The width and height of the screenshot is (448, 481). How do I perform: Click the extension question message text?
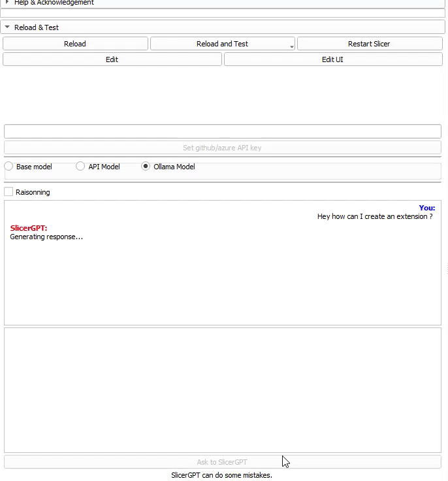pyautogui.click(x=374, y=216)
